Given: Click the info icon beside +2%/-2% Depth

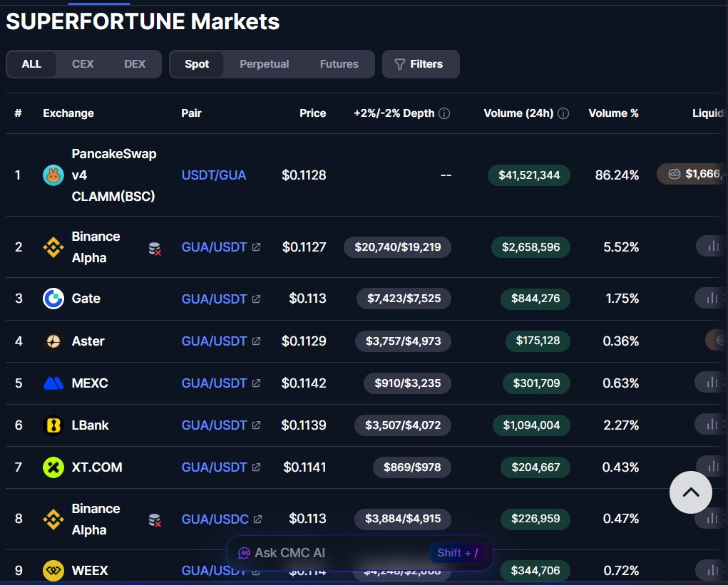Looking at the screenshot, I should pyautogui.click(x=444, y=113).
